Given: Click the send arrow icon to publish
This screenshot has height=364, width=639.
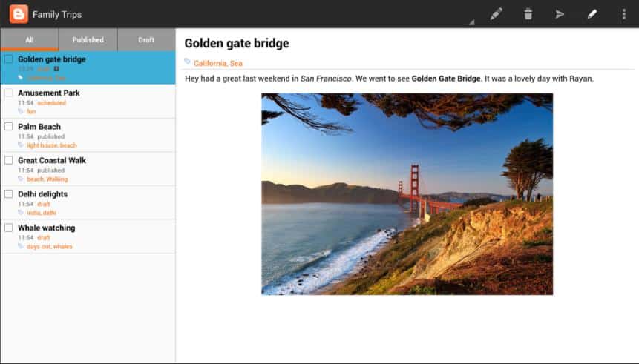Looking at the screenshot, I should point(560,14).
